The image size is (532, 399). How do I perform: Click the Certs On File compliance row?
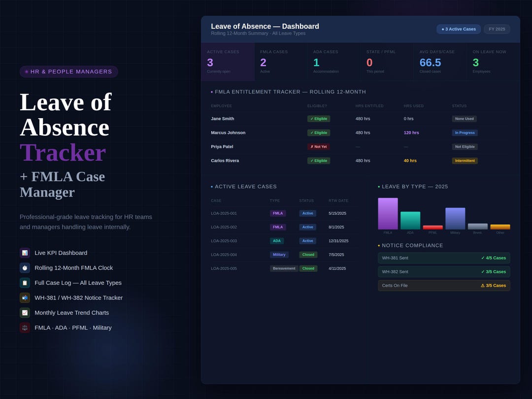tap(444, 285)
